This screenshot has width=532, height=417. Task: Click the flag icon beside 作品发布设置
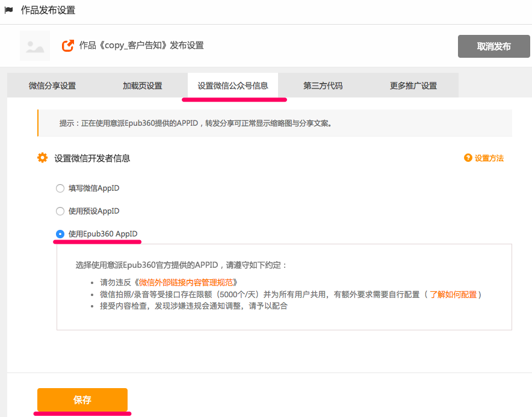pyautogui.click(x=8, y=10)
